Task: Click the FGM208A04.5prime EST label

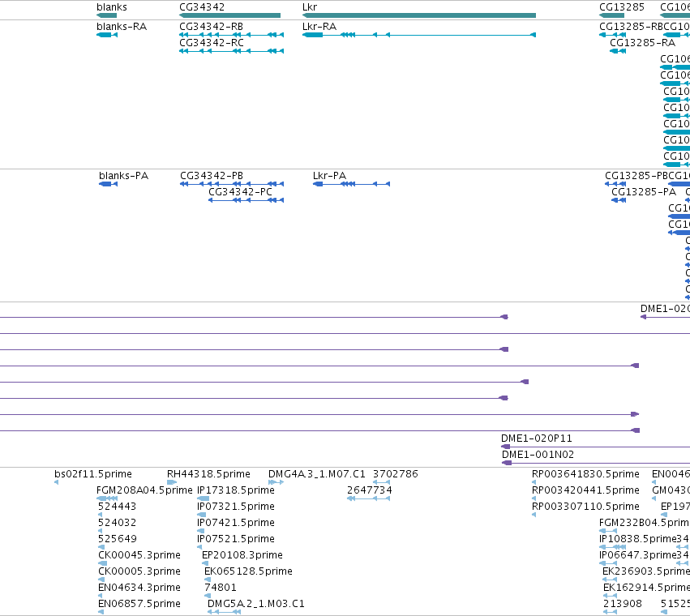Action: [x=145, y=490]
